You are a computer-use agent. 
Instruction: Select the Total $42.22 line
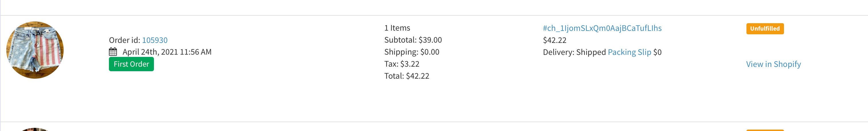click(407, 76)
